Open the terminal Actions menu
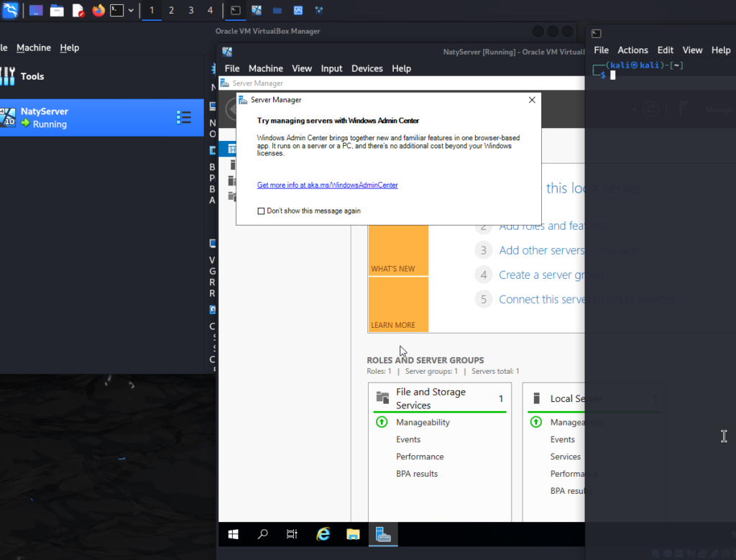This screenshot has width=736, height=560. coord(632,50)
